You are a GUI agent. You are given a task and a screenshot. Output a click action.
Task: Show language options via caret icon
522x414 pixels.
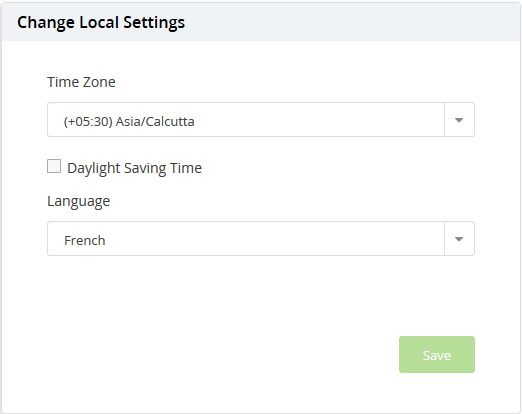coord(459,239)
